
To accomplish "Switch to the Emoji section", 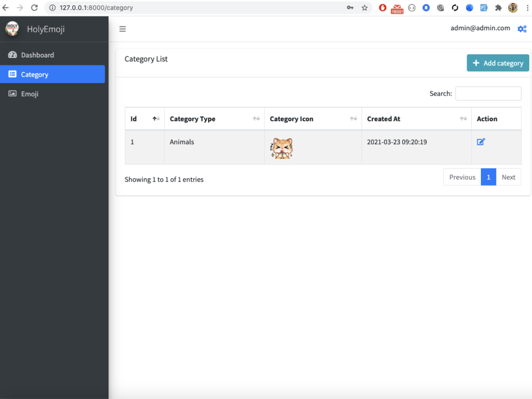I will point(30,94).
